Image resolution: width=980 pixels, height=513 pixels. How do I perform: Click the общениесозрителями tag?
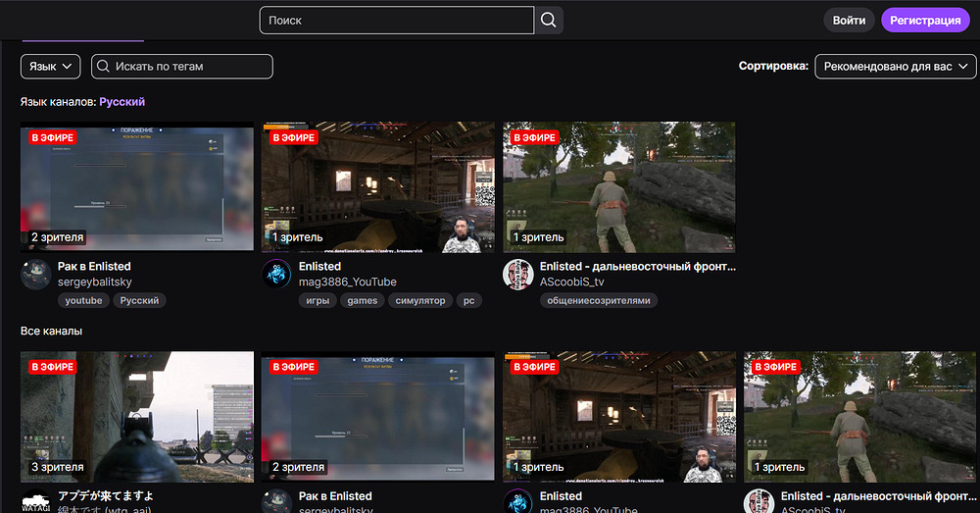(x=598, y=301)
